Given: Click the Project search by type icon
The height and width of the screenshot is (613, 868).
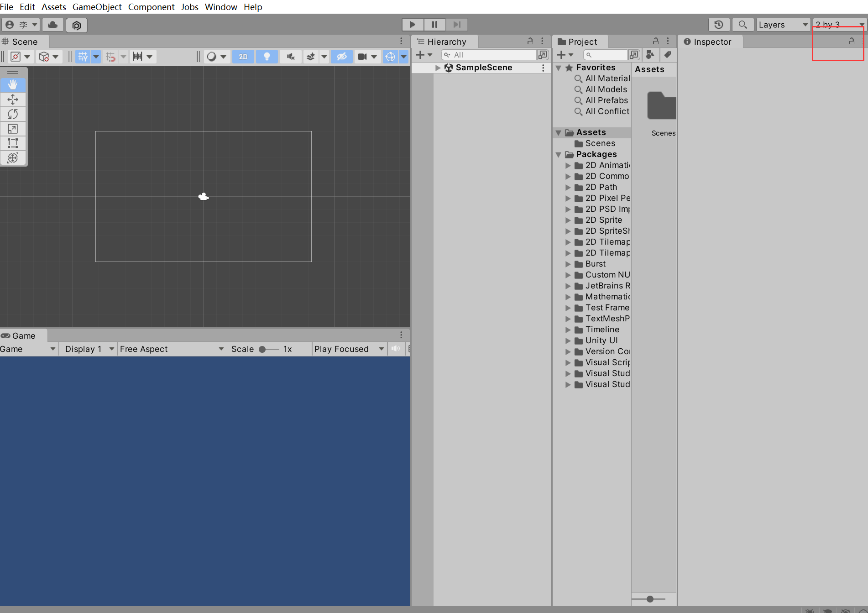Looking at the screenshot, I should pyautogui.click(x=650, y=55).
